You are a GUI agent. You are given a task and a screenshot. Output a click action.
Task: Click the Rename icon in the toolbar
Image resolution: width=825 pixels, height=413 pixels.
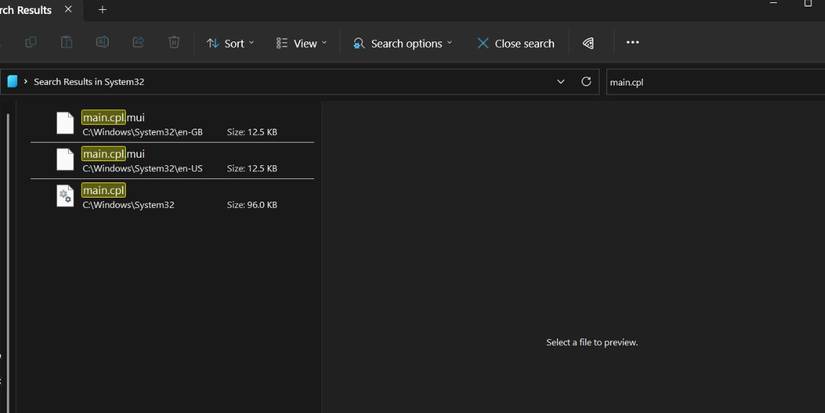pos(102,42)
